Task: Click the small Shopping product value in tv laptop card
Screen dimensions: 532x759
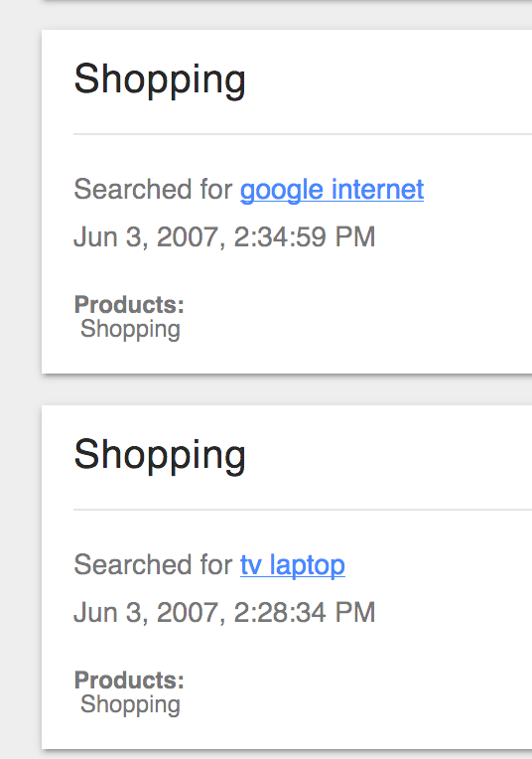Action: 130,705
